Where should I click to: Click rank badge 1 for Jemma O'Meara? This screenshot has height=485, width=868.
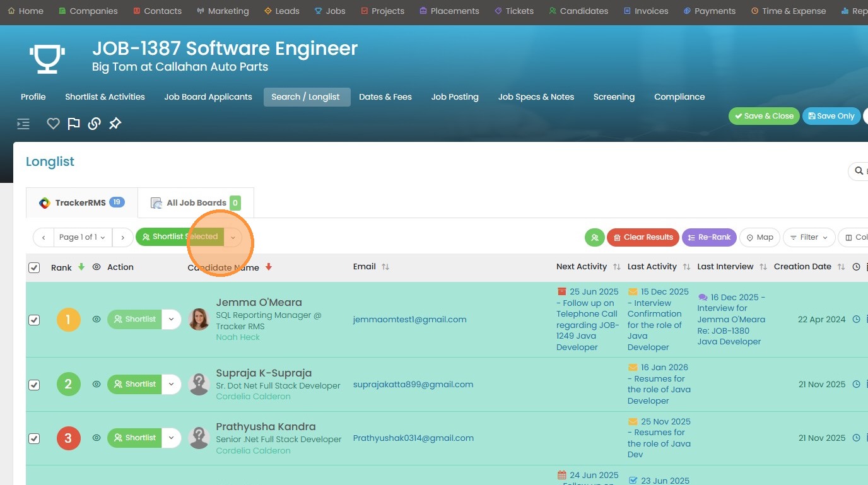69,319
